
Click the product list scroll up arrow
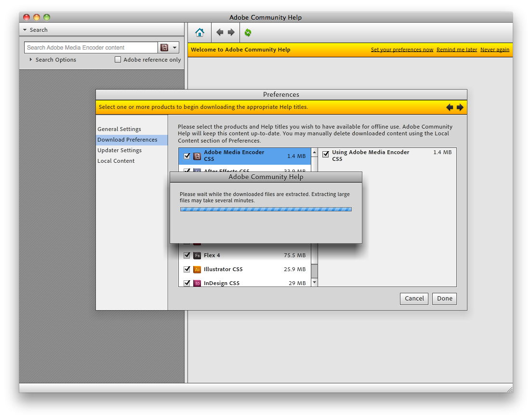(315, 152)
